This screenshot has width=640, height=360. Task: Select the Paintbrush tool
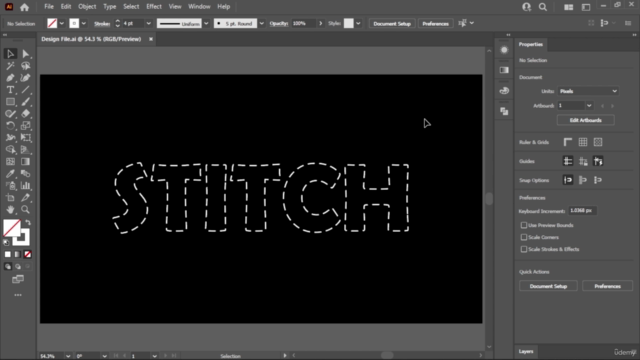[x=25, y=102]
